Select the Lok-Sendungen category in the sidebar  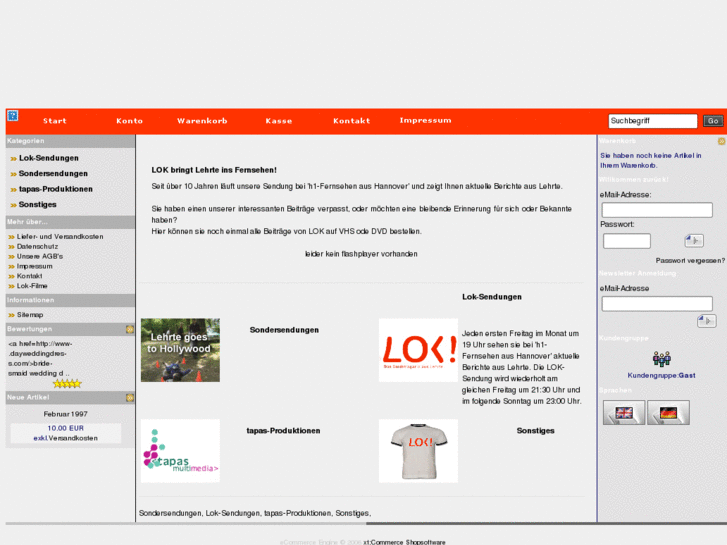coord(49,158)
